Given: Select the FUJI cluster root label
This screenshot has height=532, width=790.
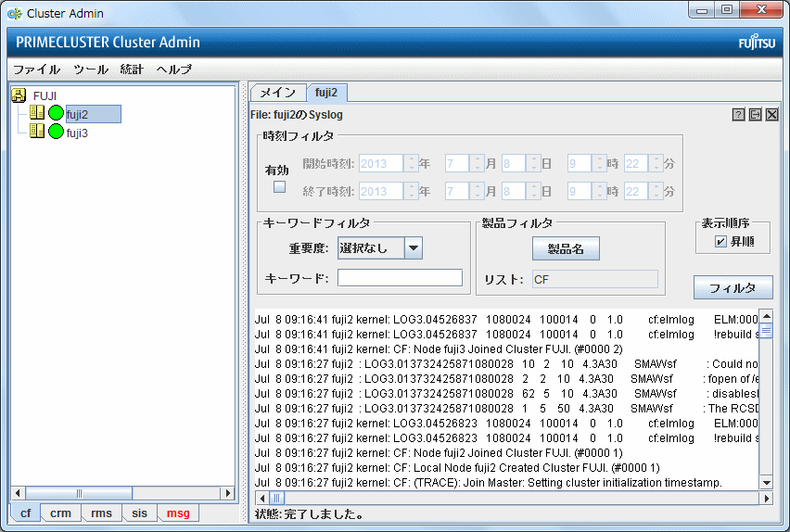Looking at the screenshot, I should pos(45,95).
